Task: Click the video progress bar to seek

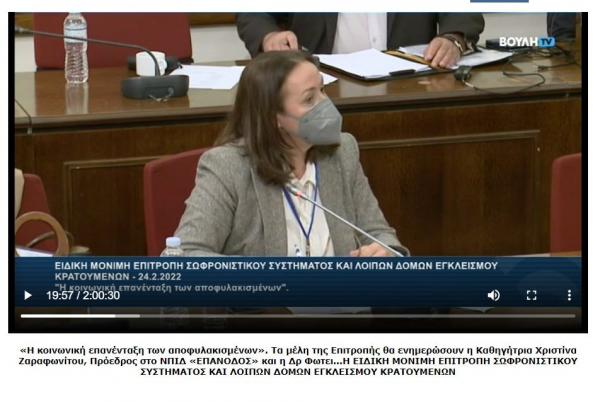Action: point(300,316)
